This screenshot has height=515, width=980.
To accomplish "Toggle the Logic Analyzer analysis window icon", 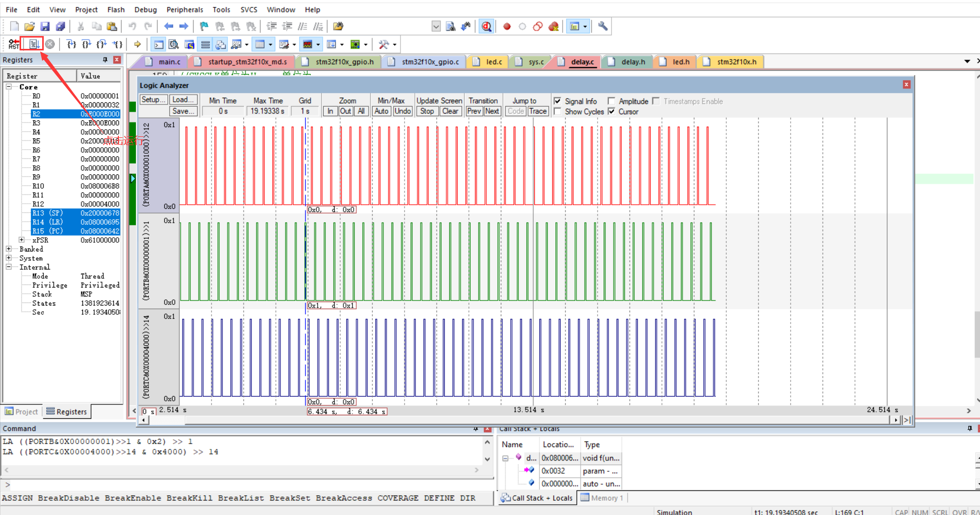I will (307, 45).
